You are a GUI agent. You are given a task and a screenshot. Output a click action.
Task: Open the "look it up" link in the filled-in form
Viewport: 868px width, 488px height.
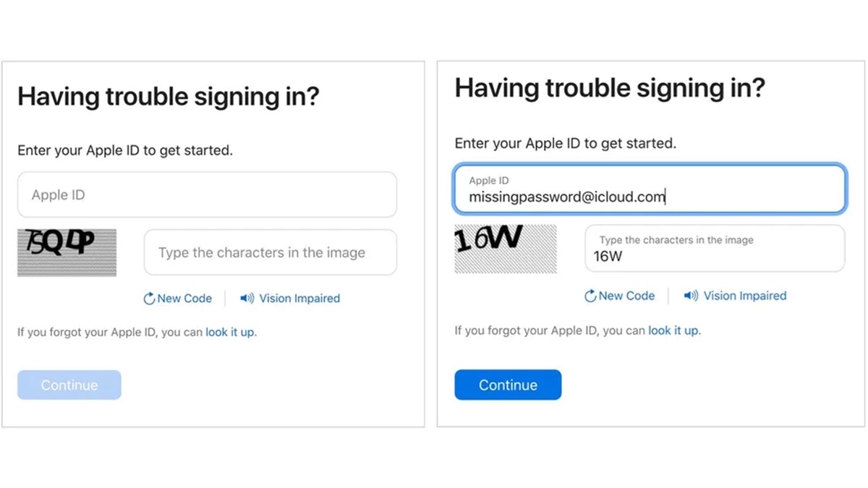[673, 330]
